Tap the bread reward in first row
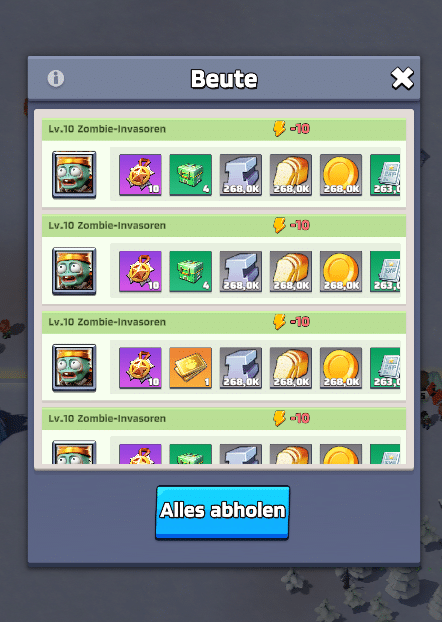442x622 pixels. [x=291, y=175]
